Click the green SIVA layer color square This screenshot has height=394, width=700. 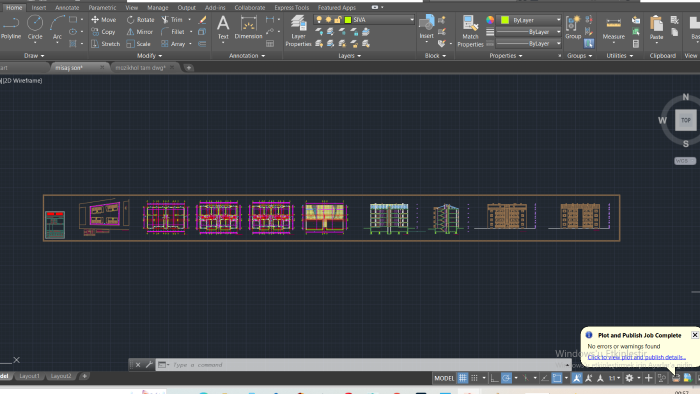tap(348, 20)
